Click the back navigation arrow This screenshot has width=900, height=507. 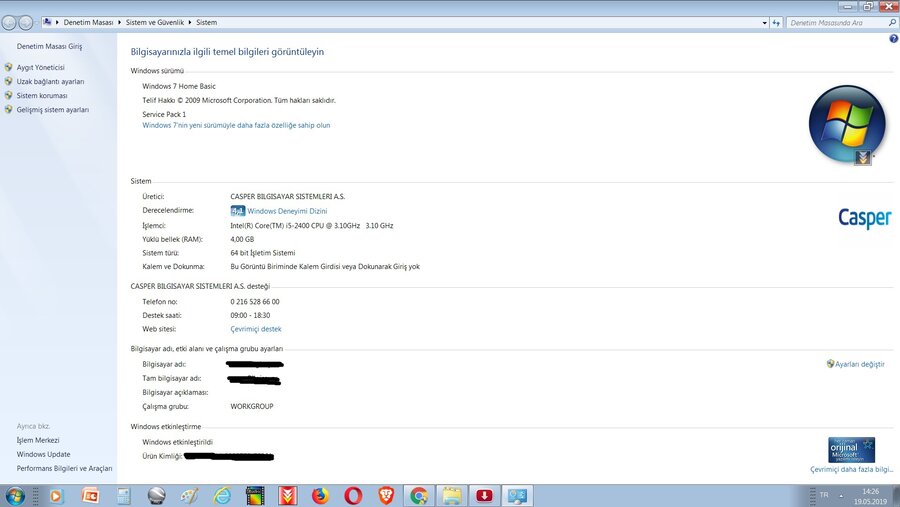[x=9, y=22]
